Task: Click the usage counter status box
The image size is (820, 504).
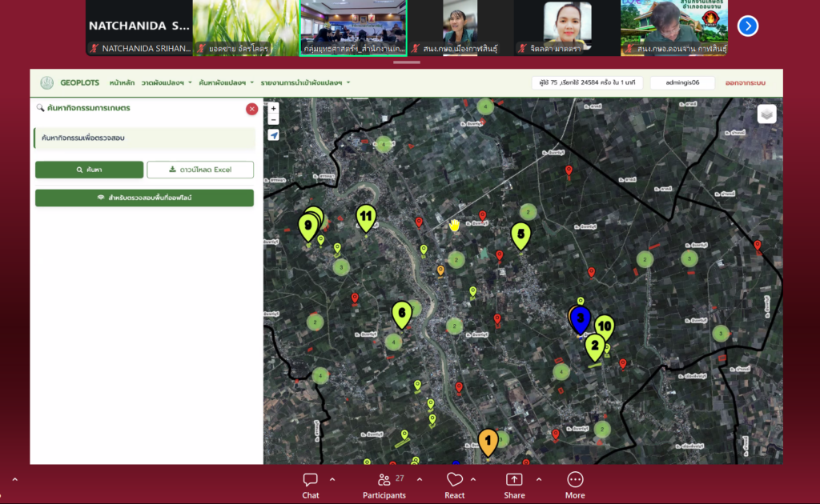Action: click(587, 82)
